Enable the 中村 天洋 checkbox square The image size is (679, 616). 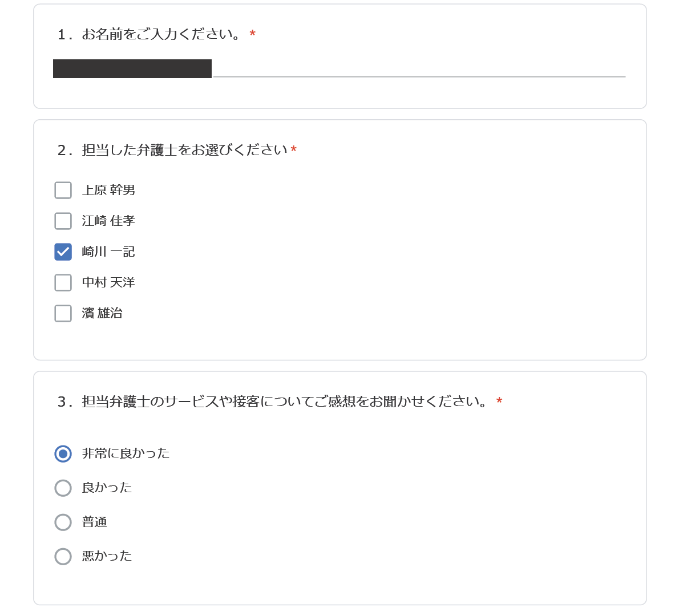(x=63, y=283)
